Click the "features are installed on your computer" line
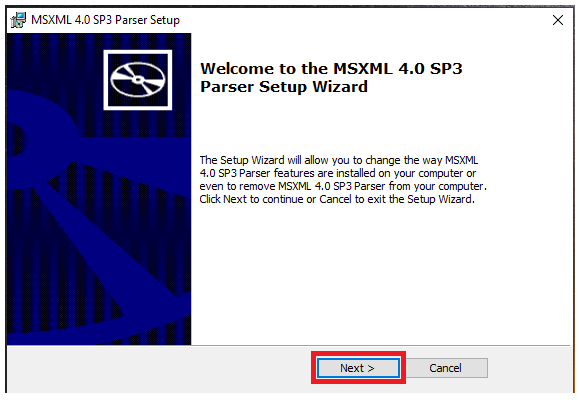This screenshot has width=579, height=400. tap(338, 173)
